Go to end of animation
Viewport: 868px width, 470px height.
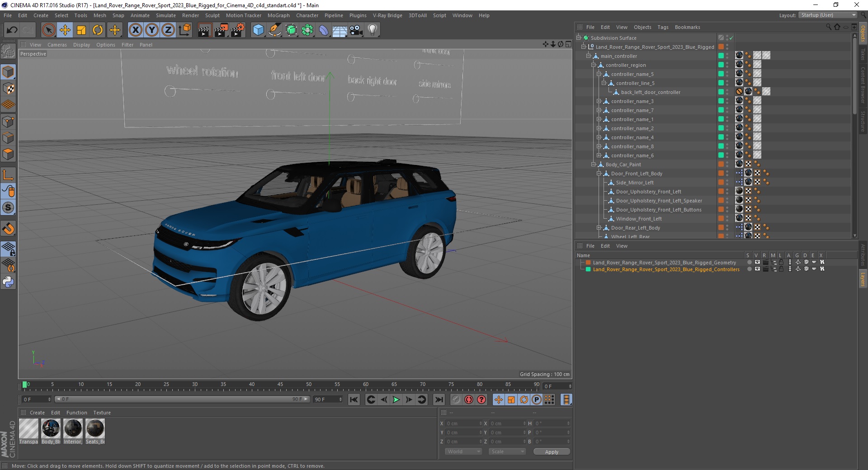(x=439, y=399)
